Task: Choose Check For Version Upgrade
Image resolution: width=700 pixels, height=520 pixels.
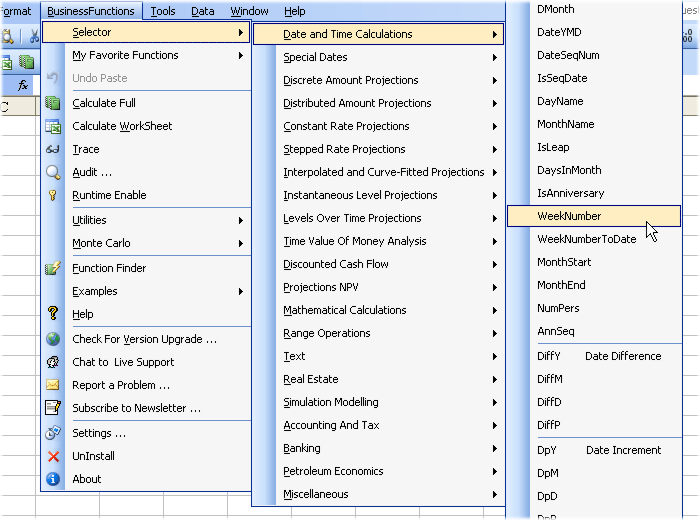Action: [x=146, y=339]
